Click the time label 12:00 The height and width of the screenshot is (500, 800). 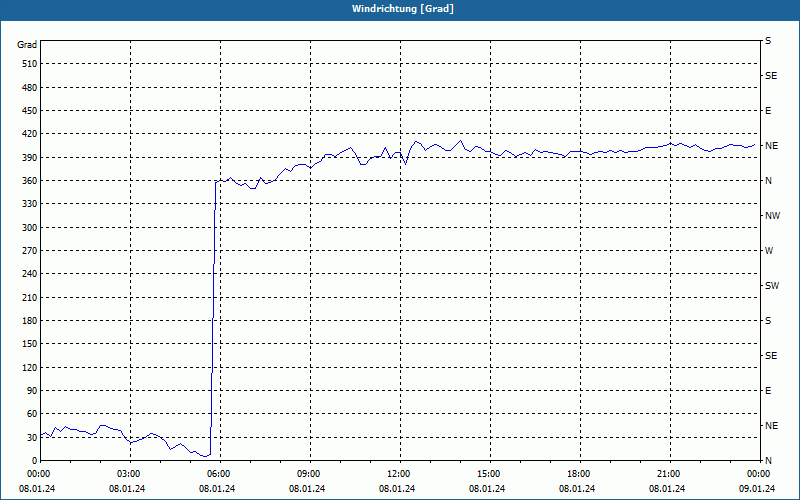pos(400,474)
